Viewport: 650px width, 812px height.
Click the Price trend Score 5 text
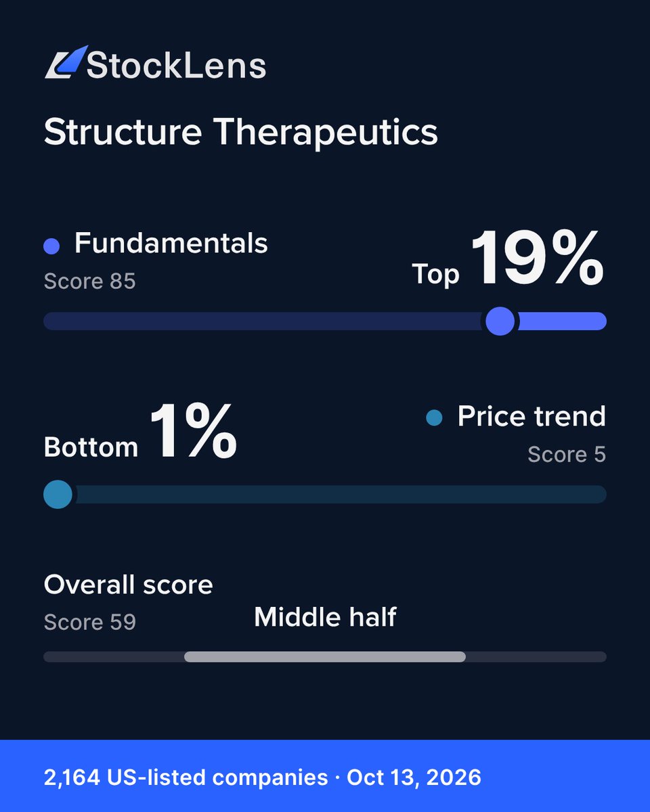(x=567, y=454)
